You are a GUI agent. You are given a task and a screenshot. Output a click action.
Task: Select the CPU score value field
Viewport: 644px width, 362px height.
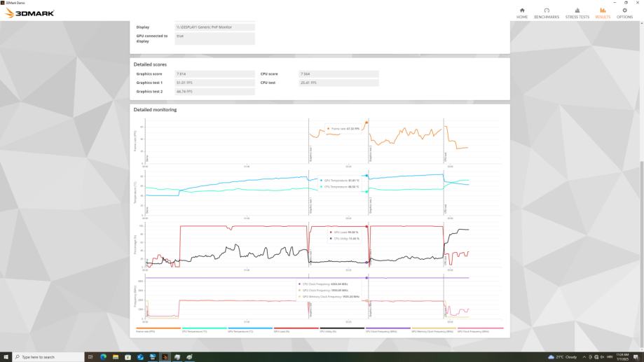pyautogui.click(x=338, y=74)
